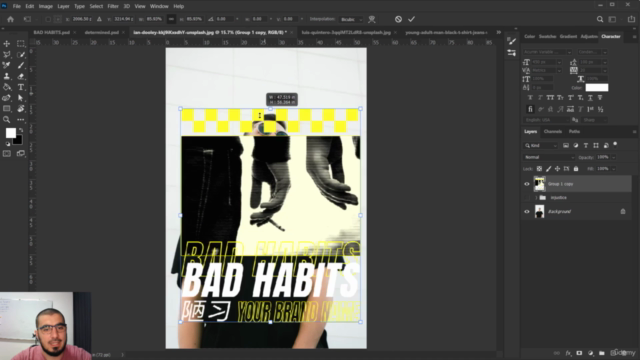
Task: Open the Fill dropdown arrow
Action: [x=613, y=169]
